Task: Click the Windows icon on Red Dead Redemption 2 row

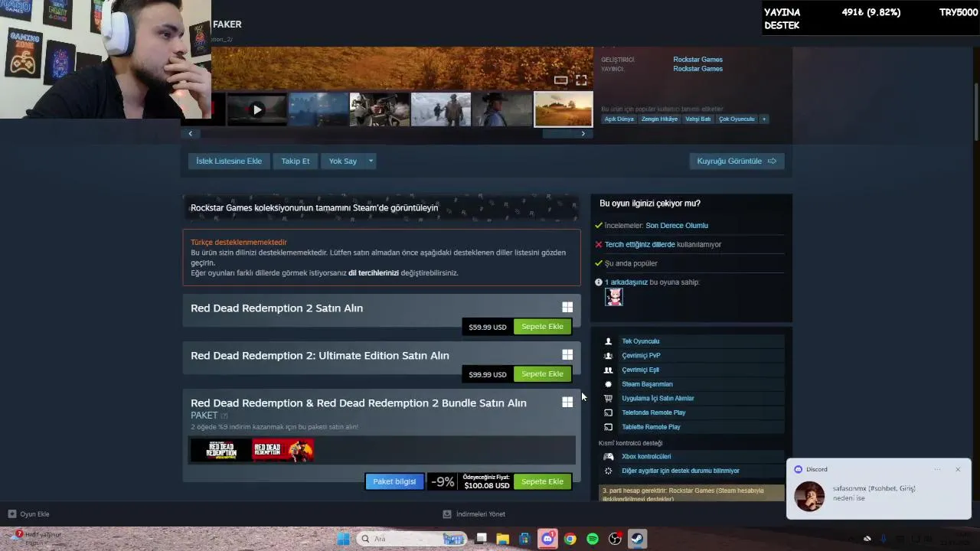Action: pos(567,307)
